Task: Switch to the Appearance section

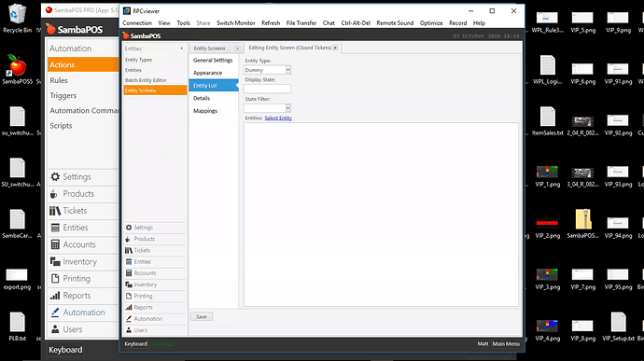Action: (x=207, y=73)
